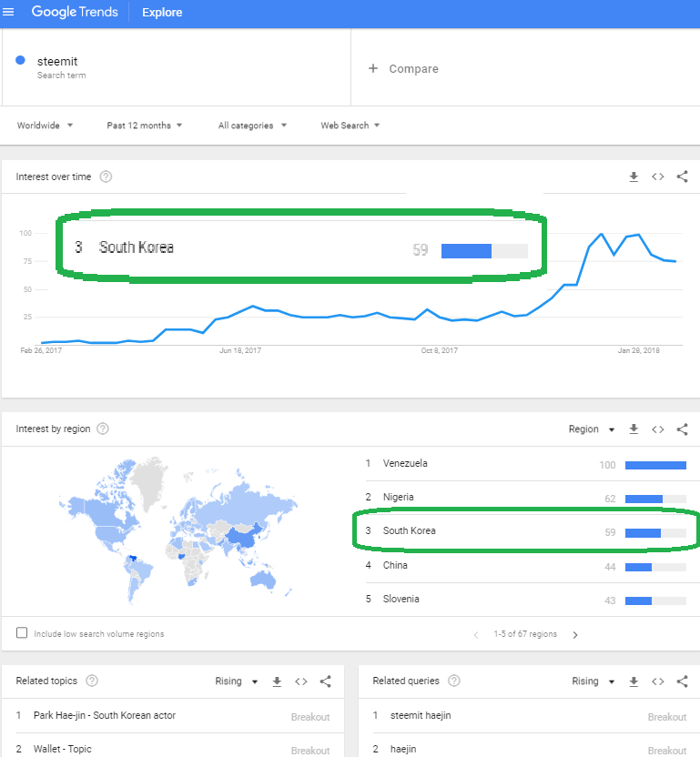
Task: Go to next regions page
Action: click(x=575, y=635)
